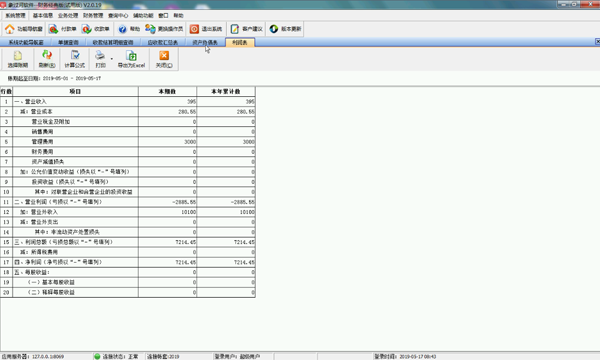Open the 财务管理 menu
This screenshot has width=600, height=360.
(x=93, y=15)
